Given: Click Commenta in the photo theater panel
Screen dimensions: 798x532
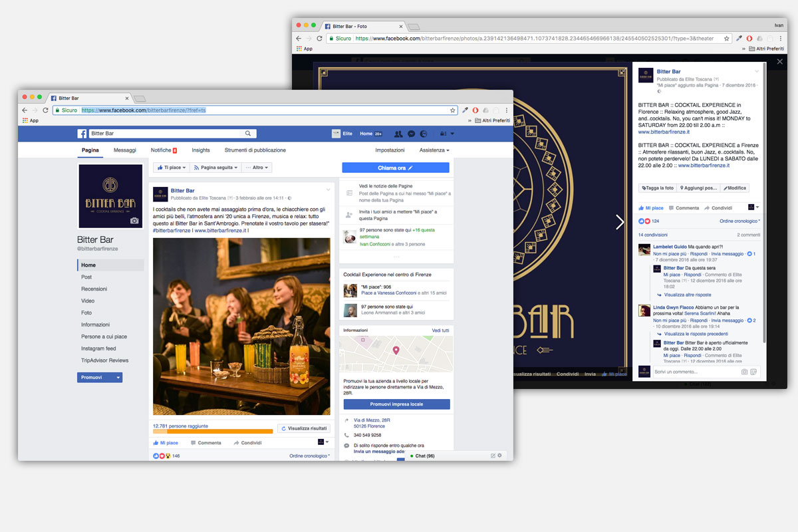Looking at the screenshot, I should [x=683, y=207].
